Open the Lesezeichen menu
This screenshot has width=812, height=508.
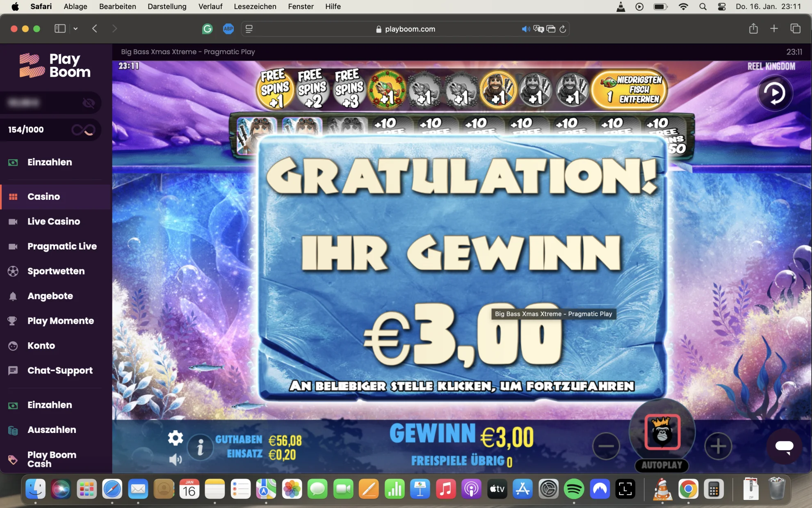255,7
